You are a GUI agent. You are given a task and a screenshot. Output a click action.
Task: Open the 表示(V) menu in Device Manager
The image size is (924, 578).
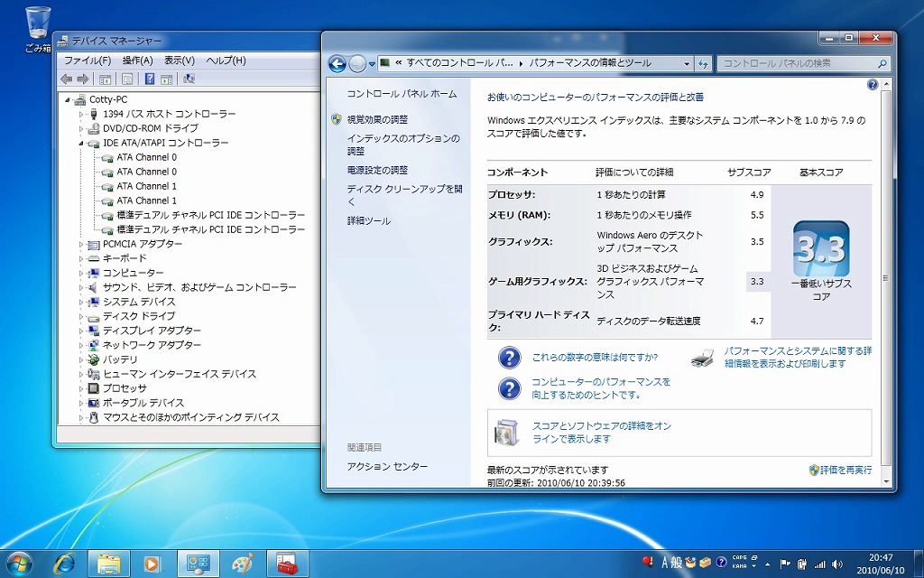coord(180,61)
